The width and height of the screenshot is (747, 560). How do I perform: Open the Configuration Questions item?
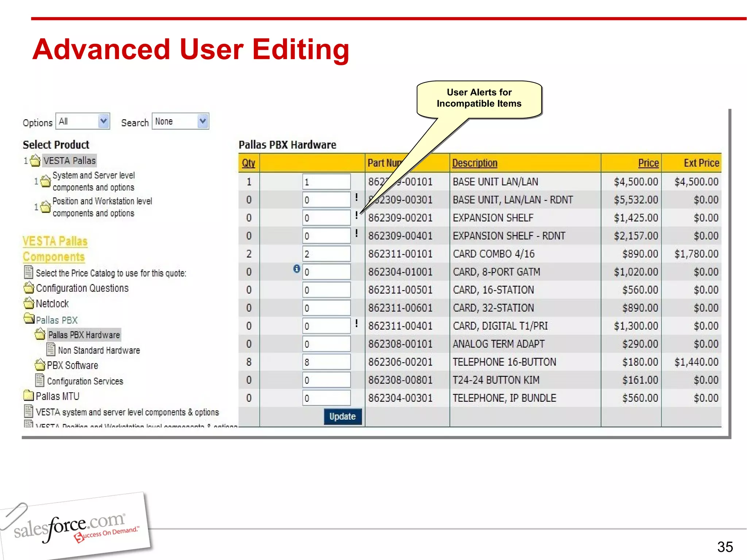coord(82,288)
